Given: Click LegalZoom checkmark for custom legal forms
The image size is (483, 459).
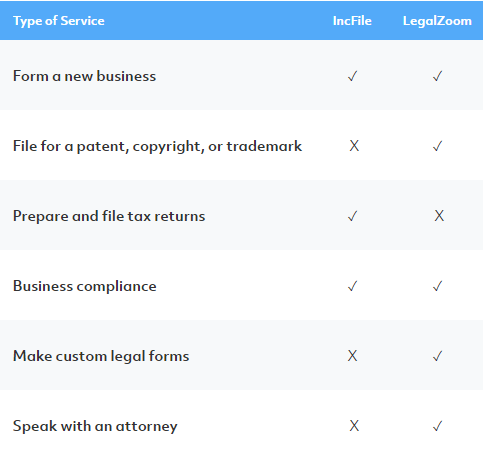Looking at the screenshot, I should pyautogui.click(x=437, y=356).
